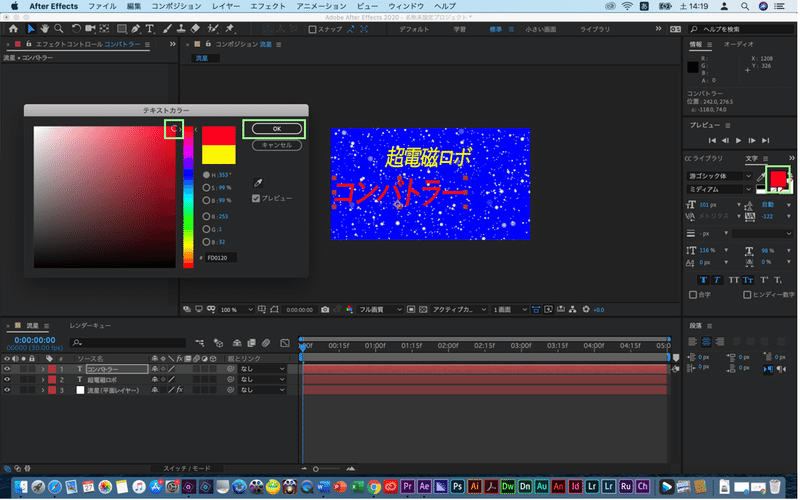Select the R red radio button
Screen dimensions: 800x500
206,216
